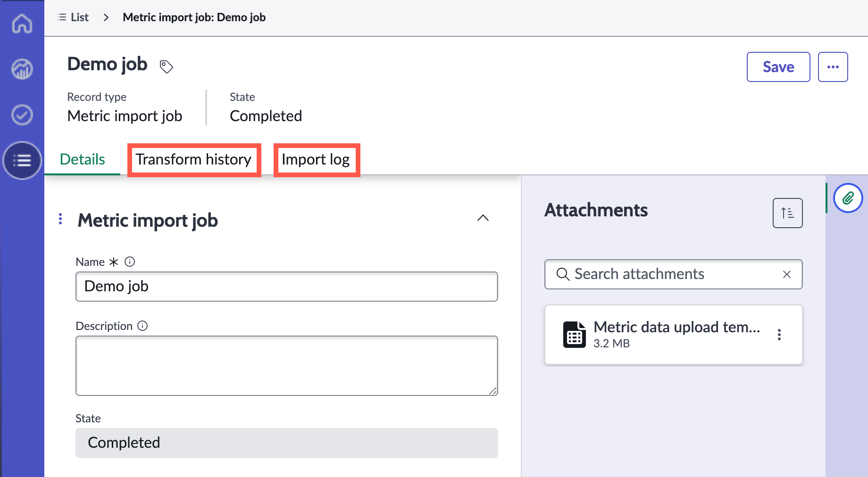Image resolution: width=868 pixels, height=477 pixels.
Task: Open the attachments paperclip panel icon
Action: 848,198
